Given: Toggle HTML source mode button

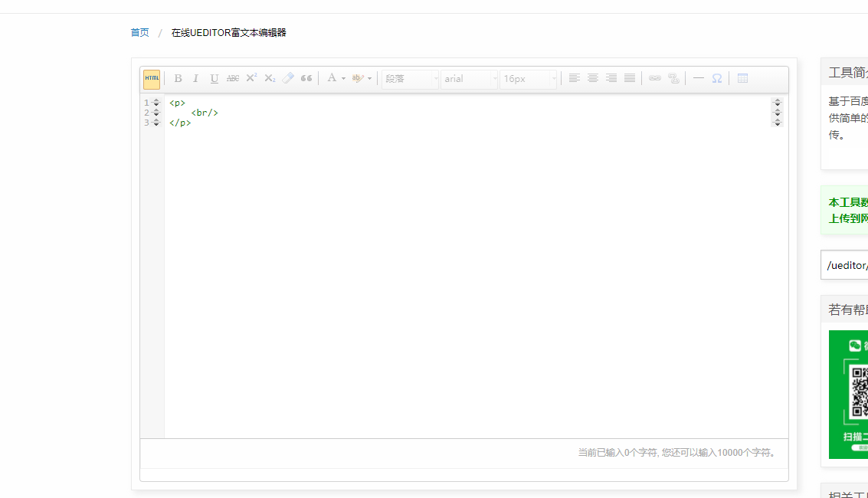Looking at the screenshot, I should tap(152, 79).
